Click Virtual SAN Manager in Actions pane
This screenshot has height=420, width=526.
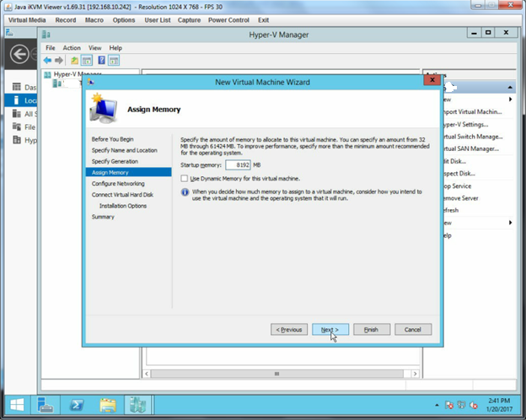[x=470, y=148]
